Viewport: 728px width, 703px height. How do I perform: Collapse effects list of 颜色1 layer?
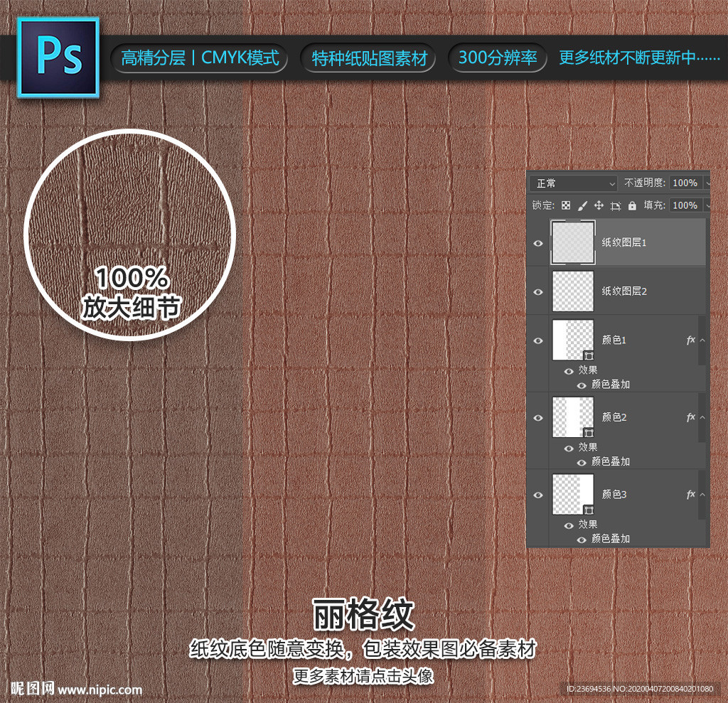[702, 340]
